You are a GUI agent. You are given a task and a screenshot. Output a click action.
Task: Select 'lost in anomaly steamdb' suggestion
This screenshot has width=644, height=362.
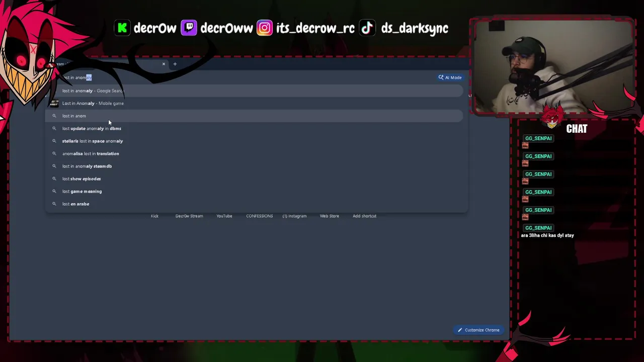pos(254,166)
